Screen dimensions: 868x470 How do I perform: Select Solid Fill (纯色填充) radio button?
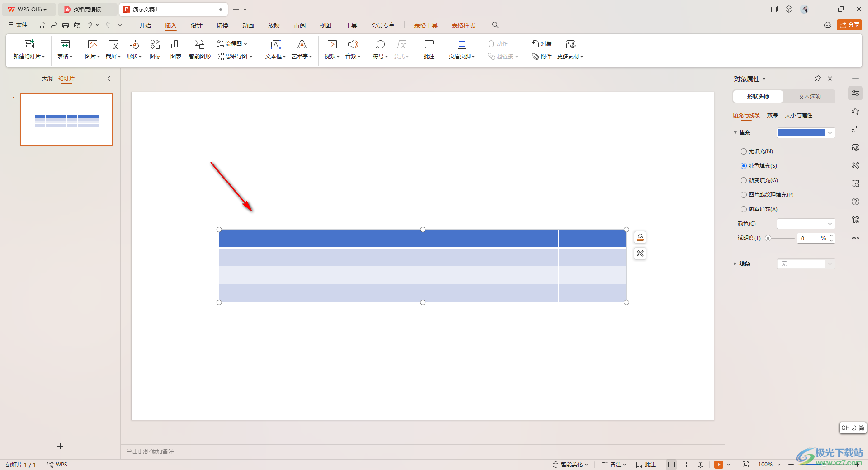tap(744, 166)
